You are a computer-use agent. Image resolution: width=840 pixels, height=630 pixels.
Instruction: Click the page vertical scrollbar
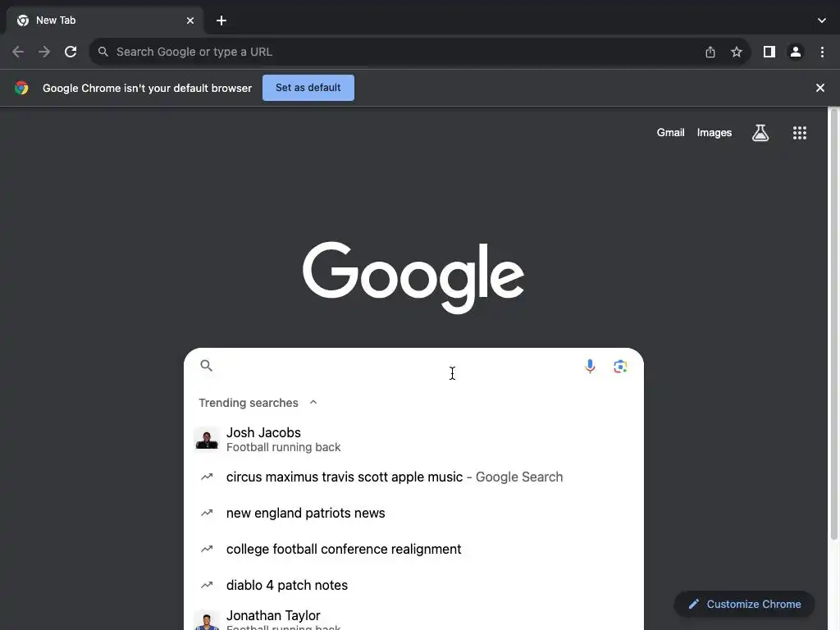(x=833, y=323)
